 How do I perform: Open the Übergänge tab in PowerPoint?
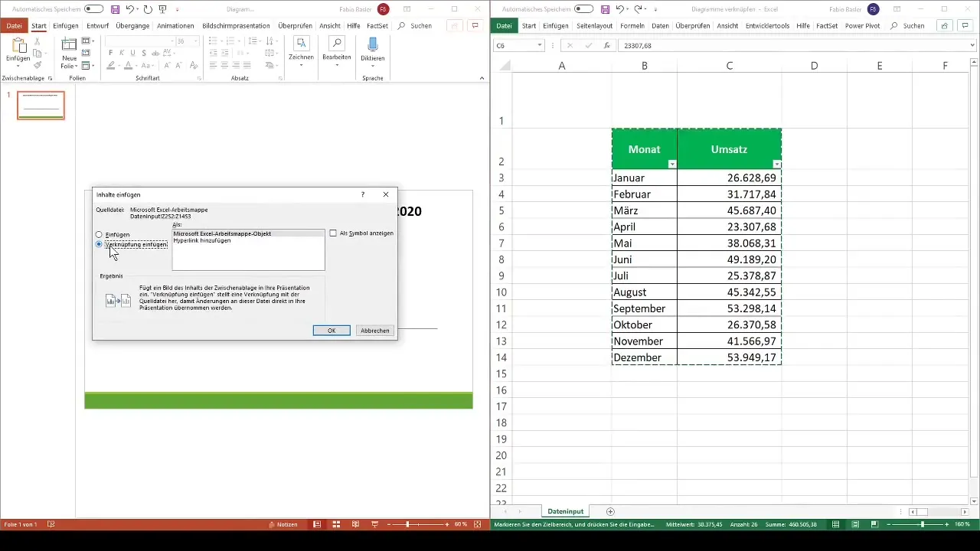[x=132, y=25]
